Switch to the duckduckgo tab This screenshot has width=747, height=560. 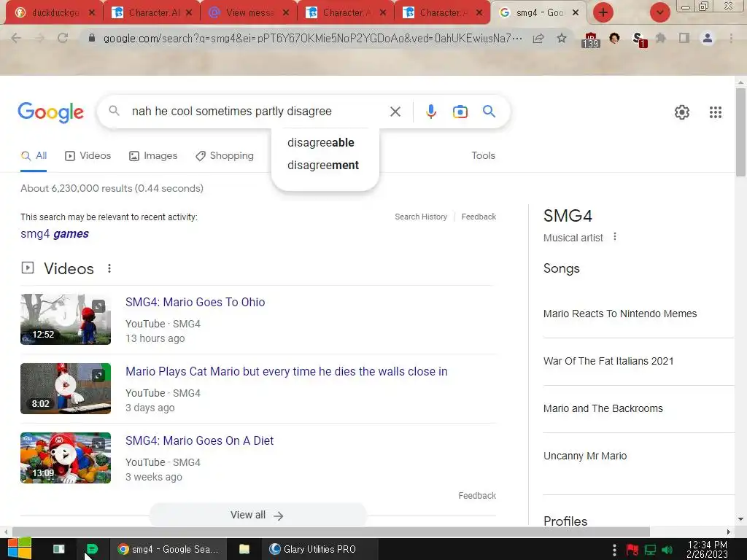tap(53, 13)
